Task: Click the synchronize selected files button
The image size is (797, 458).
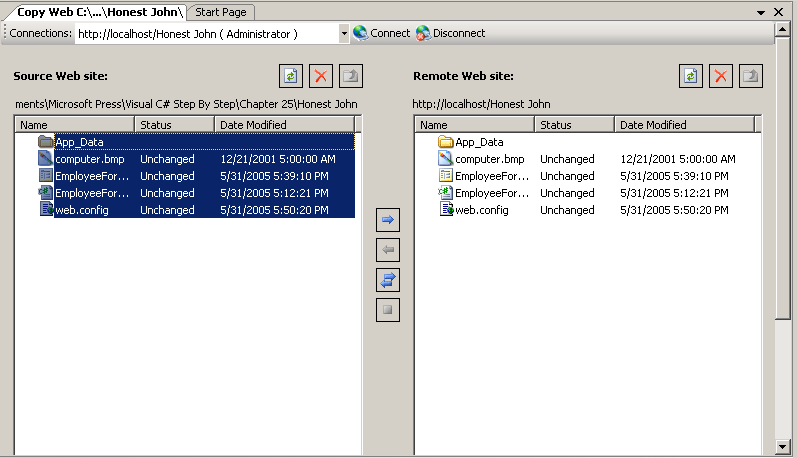Action: pyautogui.click(x=389, y=279)
